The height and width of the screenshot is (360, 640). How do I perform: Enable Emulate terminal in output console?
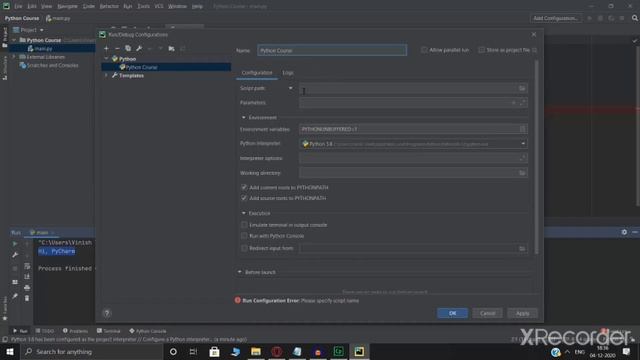tap(244, 225)
